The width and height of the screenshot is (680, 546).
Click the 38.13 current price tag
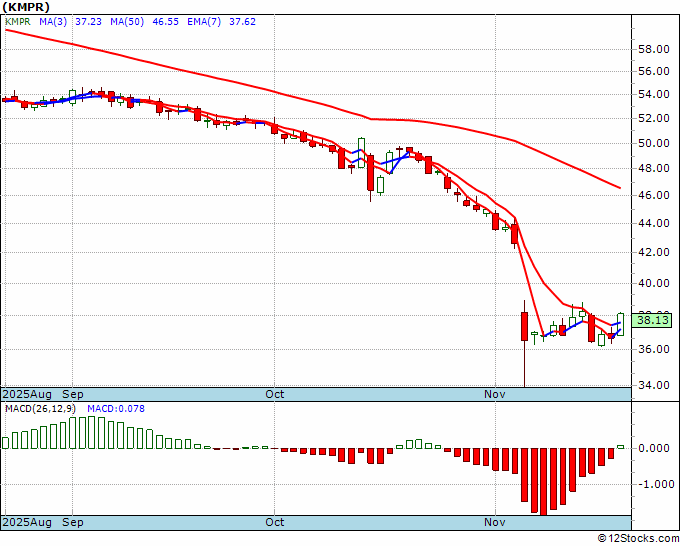(x=651, y=320)
